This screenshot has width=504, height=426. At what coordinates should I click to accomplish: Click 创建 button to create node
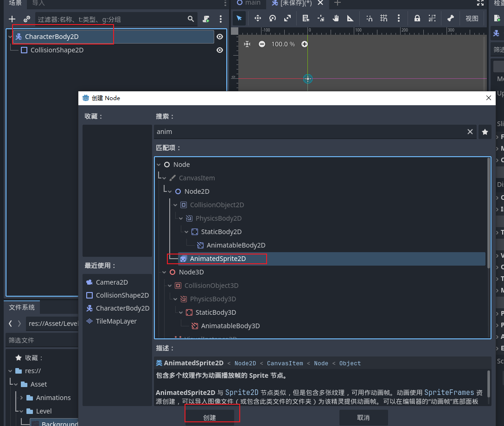coord(210,417)
